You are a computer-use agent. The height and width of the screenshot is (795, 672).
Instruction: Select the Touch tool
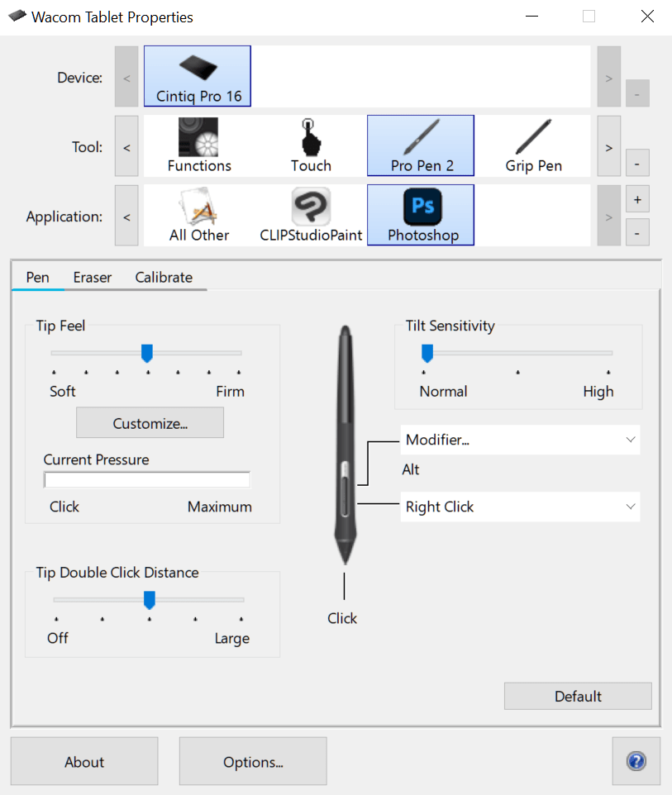310,145
